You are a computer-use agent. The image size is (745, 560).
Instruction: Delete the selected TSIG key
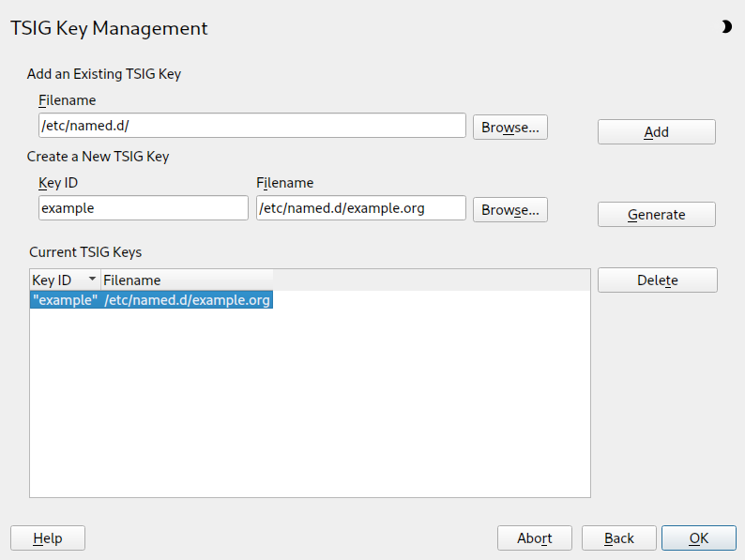tap(657, 280)
